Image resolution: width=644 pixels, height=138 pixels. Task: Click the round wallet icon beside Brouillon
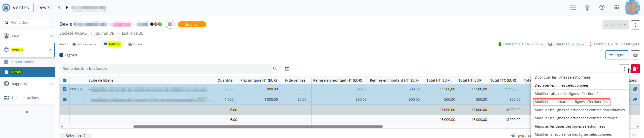170,24
